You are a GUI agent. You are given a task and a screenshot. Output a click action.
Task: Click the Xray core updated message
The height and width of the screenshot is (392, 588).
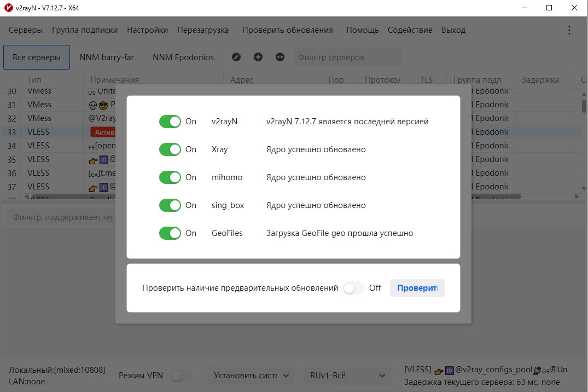pyautogui.click(x=316, y=149)
